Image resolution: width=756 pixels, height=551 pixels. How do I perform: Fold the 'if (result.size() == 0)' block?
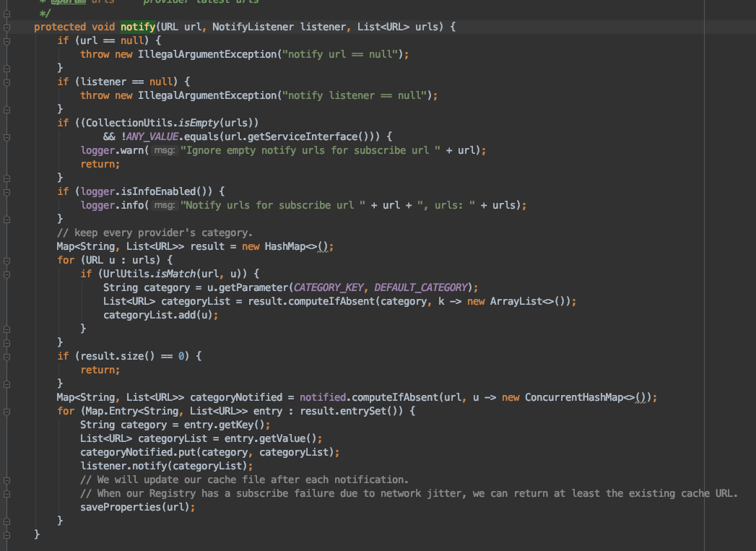(6, 357)
